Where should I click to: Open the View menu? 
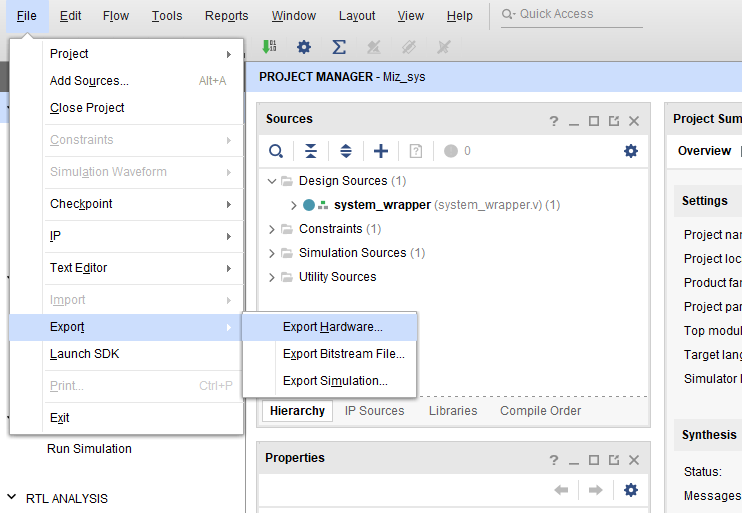pyautogui.click(x=411, y=16)
